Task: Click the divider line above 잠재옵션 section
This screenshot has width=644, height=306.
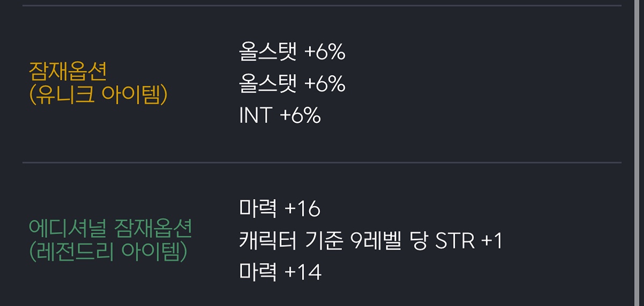Action: [322, 5]
